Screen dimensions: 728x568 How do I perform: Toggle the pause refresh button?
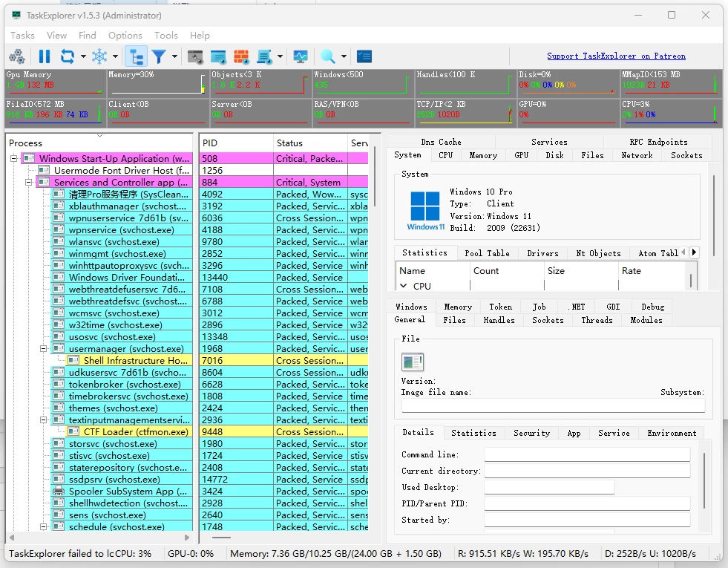45,56
